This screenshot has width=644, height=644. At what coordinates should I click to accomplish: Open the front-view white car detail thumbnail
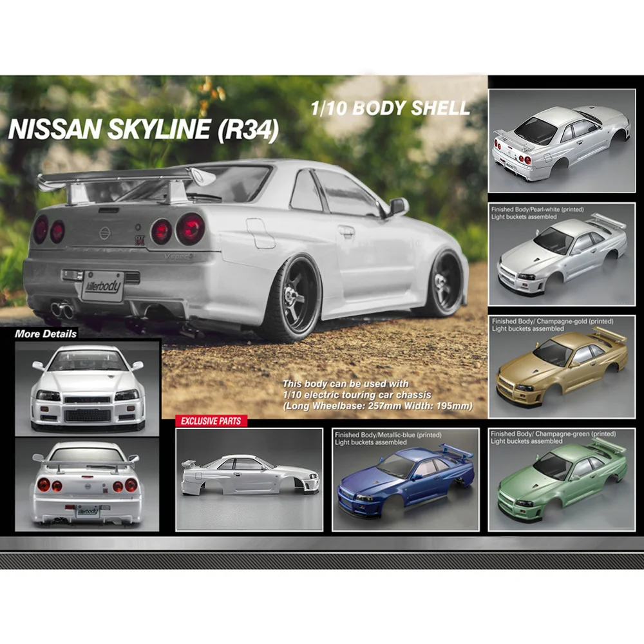pos(87,388)
